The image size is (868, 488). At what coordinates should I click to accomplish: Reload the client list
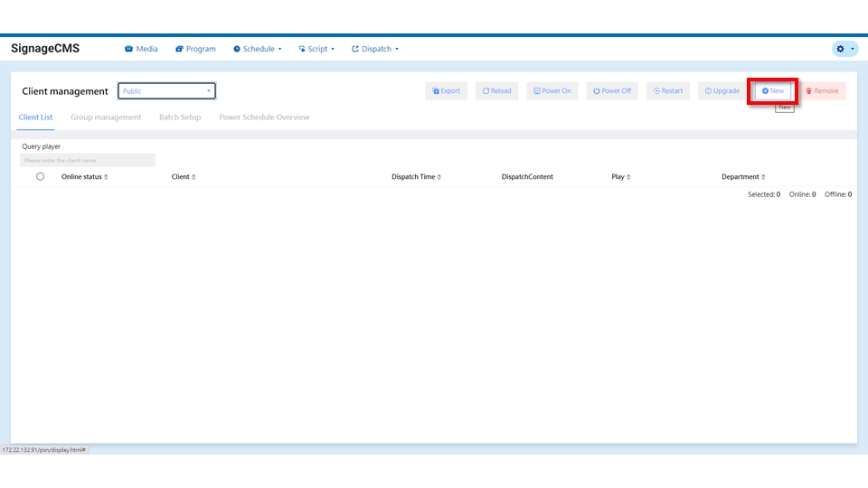[x=496, y=91]
